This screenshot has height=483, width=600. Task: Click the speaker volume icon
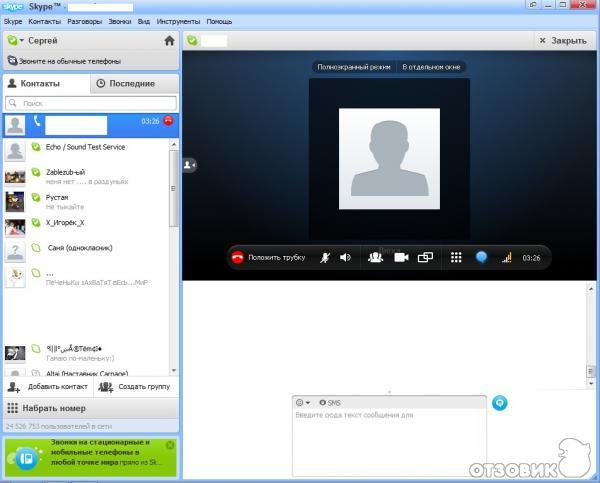pyautogui.click(x=346, y=257)
